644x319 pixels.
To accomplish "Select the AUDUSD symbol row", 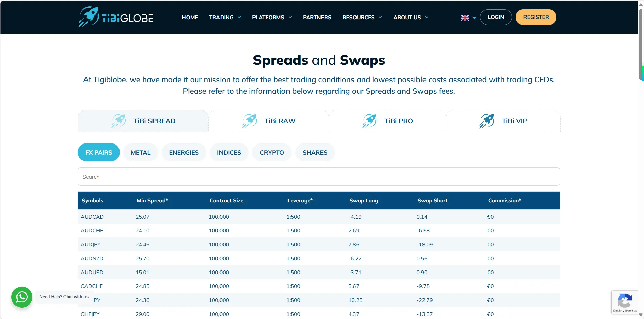I will click(x=319, y=272).
